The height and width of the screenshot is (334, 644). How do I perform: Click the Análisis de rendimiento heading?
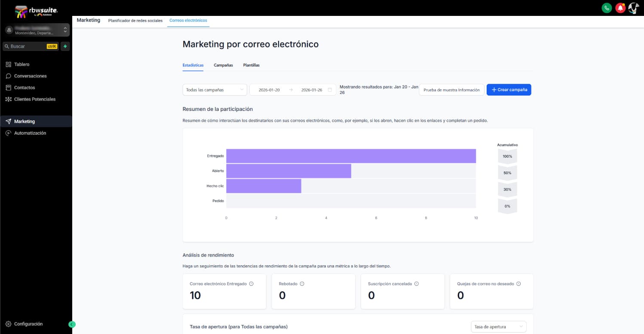(208, 255)
